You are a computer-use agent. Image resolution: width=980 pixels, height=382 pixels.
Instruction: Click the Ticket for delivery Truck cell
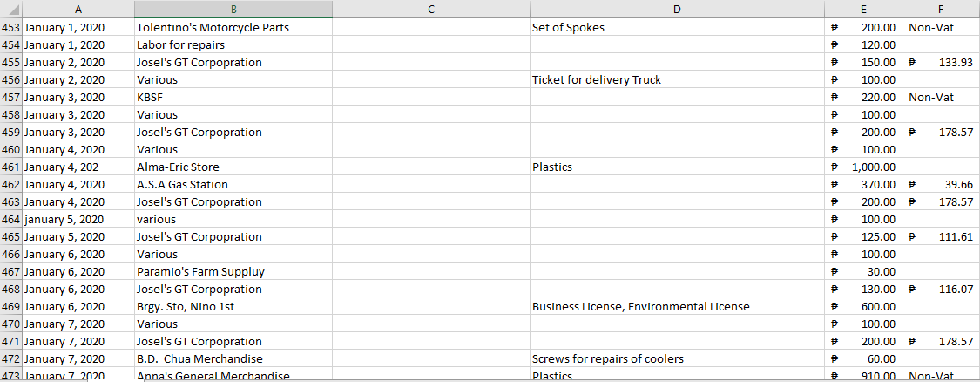(596, 80)
